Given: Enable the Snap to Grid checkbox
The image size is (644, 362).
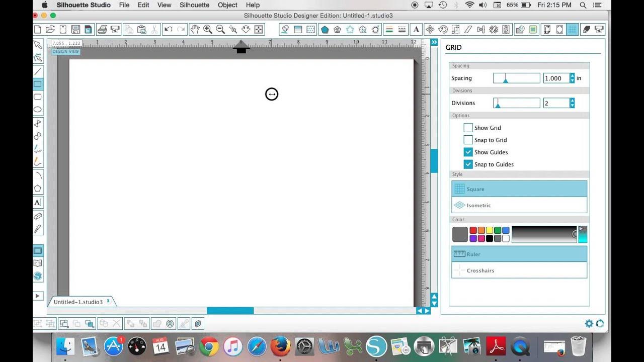Looking at the screenshot, I should coord(468,140).
